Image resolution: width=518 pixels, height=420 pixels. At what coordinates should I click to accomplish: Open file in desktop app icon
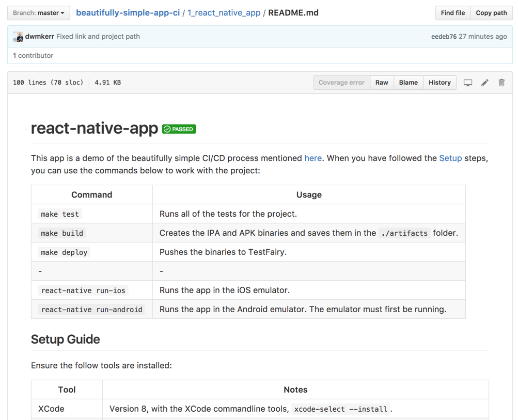tap(468, 83)
